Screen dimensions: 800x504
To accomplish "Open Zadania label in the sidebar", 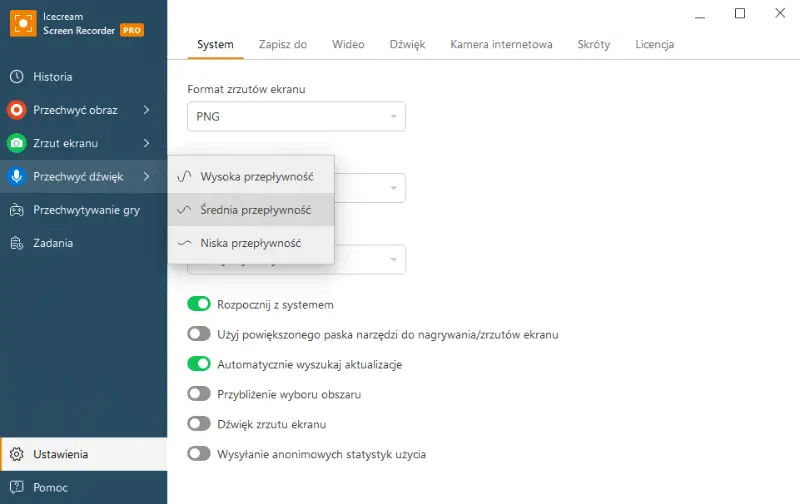I will coord(53,243).
